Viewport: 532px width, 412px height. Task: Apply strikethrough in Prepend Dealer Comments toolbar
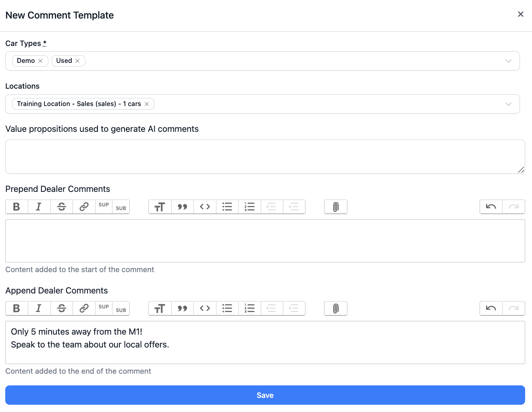pyautogui.click(x=62, y=207)
